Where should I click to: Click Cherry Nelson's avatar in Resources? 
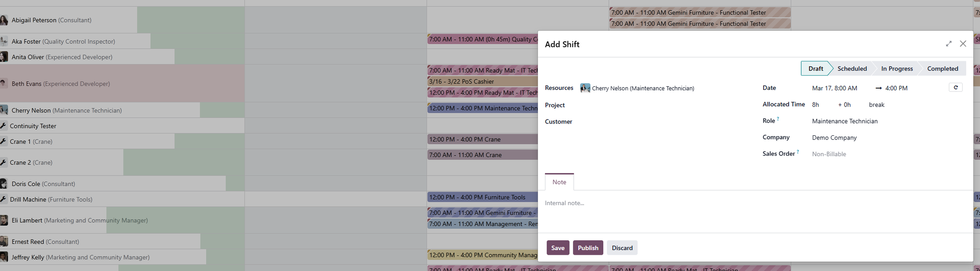pos(585,88)
